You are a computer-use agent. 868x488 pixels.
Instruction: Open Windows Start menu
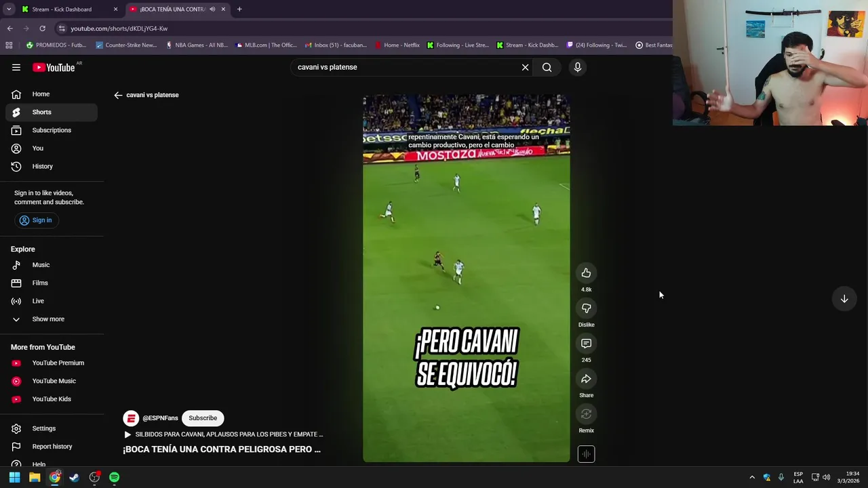coord(14,477)
